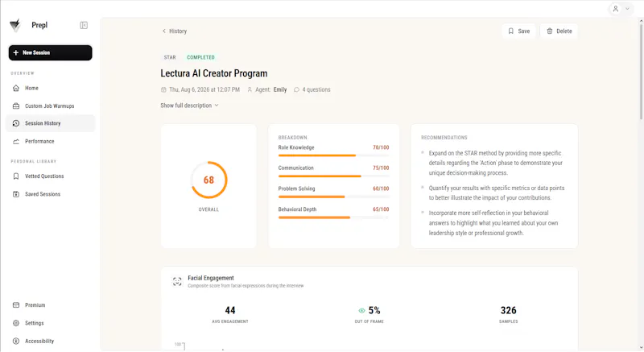
Task: Click the Role Knowledge progress bar
Action: click(333, 155)
